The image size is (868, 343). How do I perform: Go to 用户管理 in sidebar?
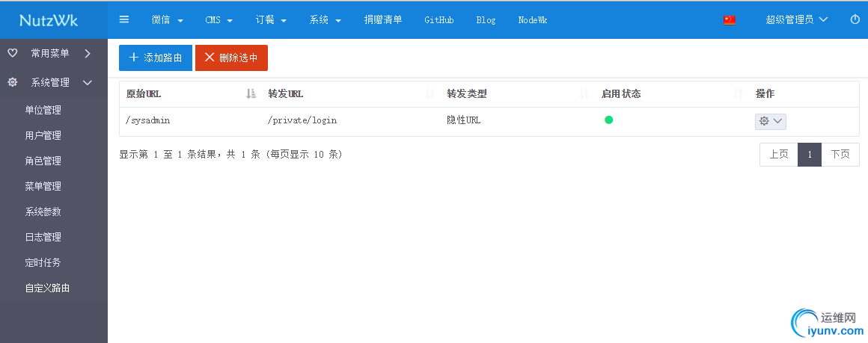click(43, 135)
